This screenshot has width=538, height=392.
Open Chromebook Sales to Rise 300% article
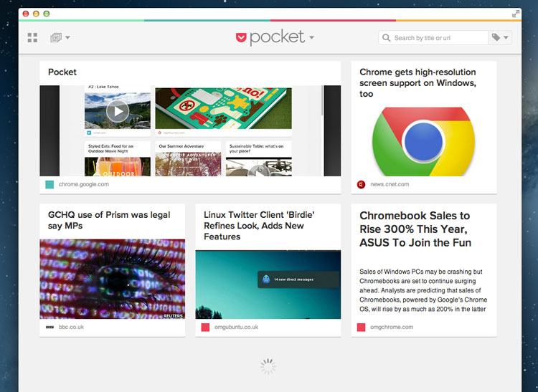415,229
